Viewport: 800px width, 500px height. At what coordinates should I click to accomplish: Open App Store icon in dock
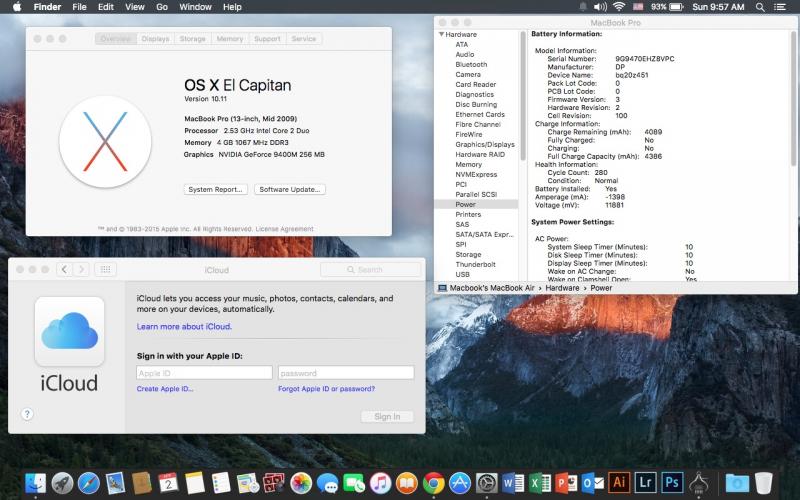point(460,482)
